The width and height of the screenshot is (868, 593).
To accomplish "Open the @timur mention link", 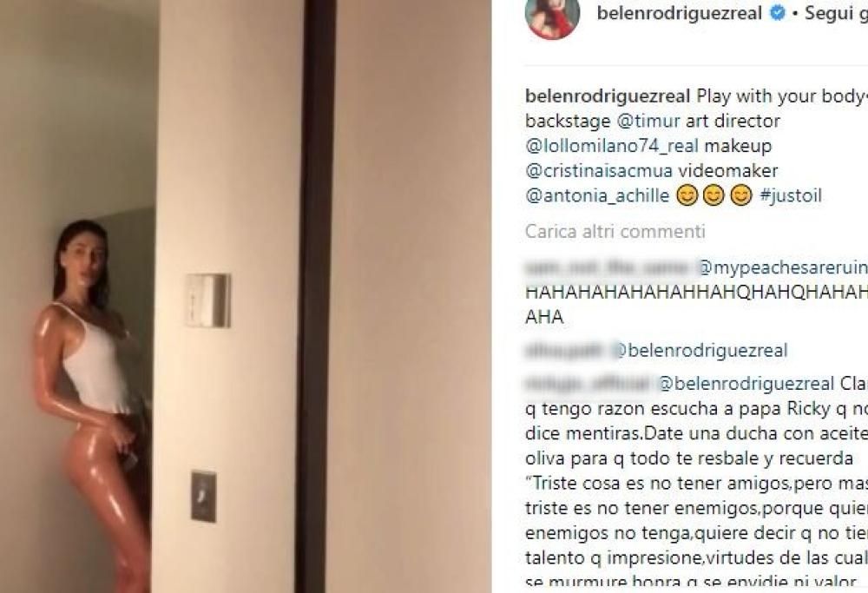I will pyautogui.click(x=648, y=121).
